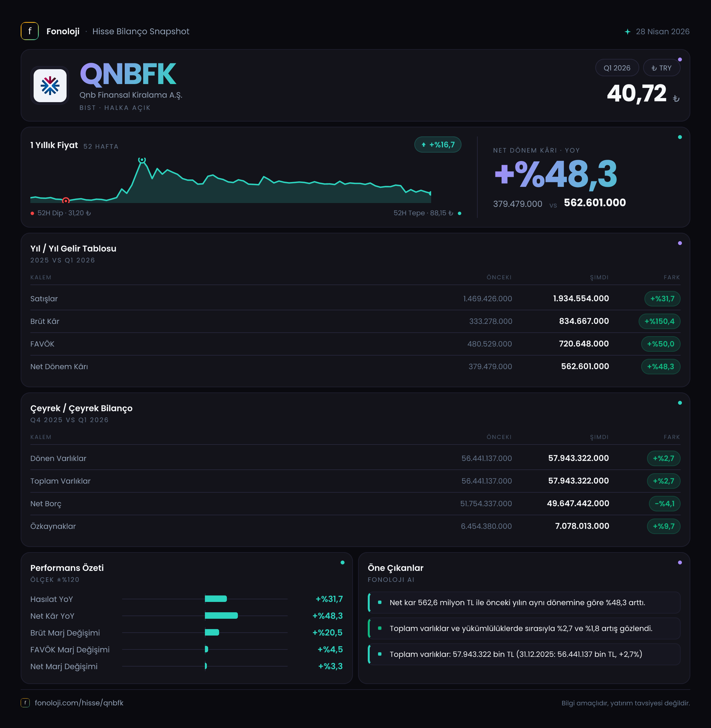
Task: Click the "Bilgi amaçlıdır, yatırım tavsiyesi değildir." disclaimer
Action: coord(625,703)
